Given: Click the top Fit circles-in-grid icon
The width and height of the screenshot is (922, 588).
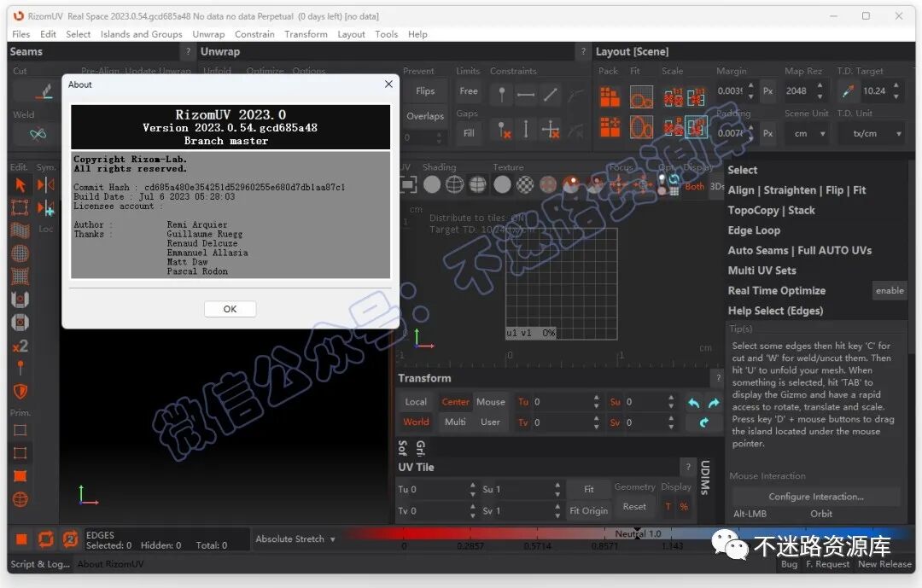Looking at the screenshot, I should click(641, 97).
